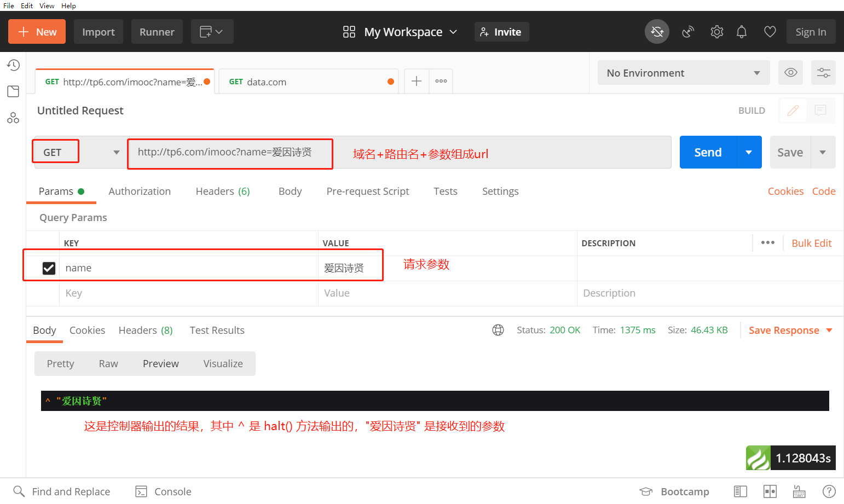844x504 pixels.
Task: Expand the No Environment selector
Action: tap(684, 73)
